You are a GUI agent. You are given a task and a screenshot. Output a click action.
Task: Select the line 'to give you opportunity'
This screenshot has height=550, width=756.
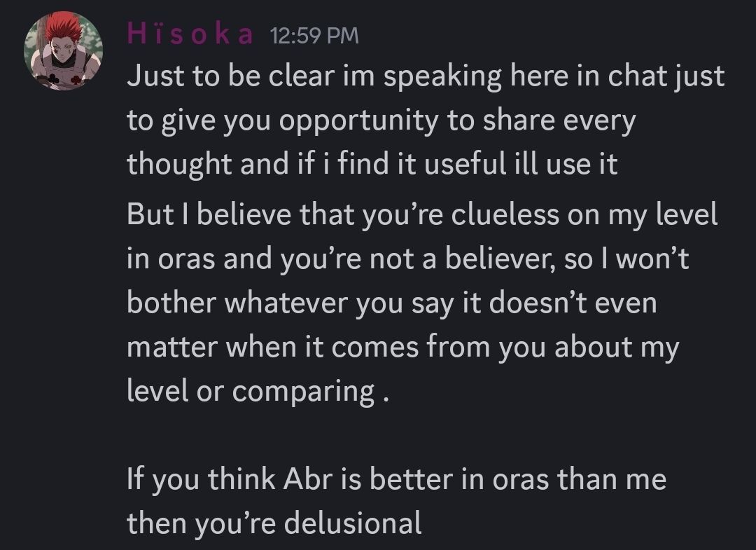(381, 122)
